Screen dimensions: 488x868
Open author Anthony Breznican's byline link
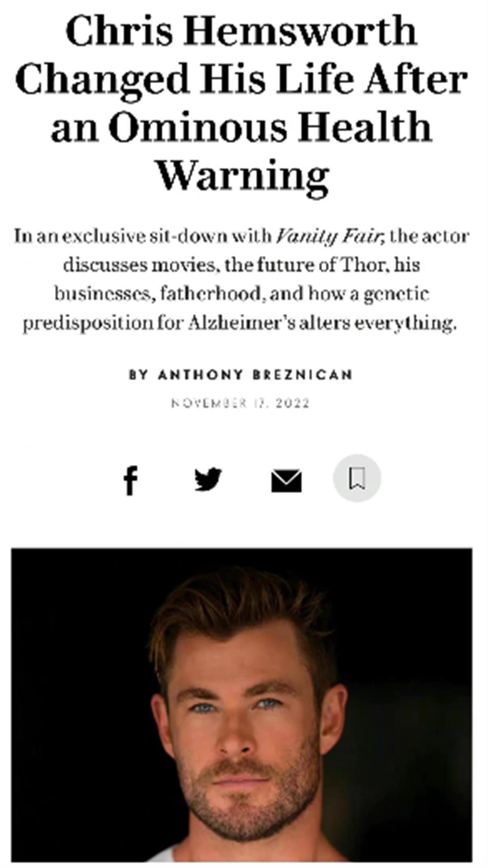click(255, 374)
